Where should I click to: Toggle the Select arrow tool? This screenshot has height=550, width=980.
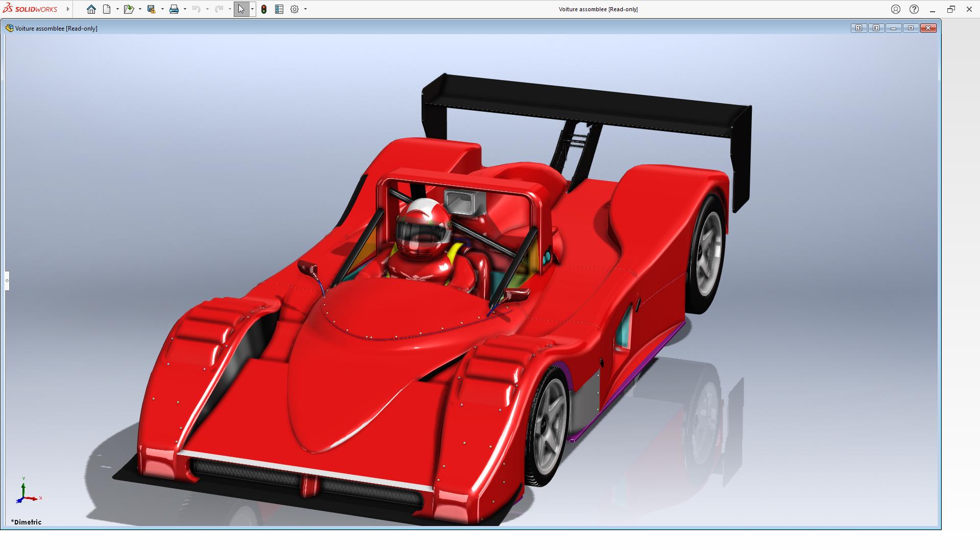241,9
